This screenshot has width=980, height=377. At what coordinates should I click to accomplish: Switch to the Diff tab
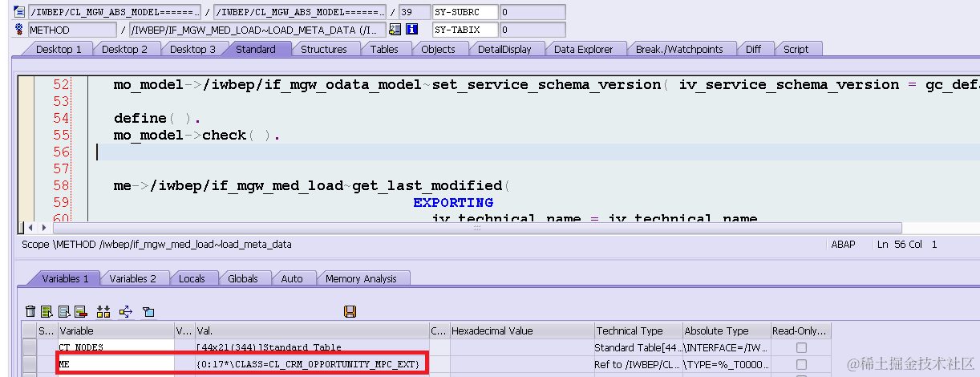(753, 49)
